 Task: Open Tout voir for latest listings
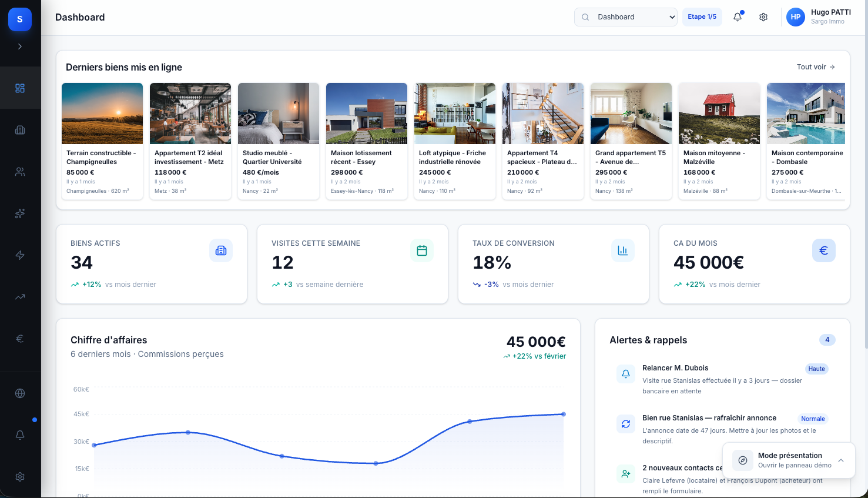(815, 67)
